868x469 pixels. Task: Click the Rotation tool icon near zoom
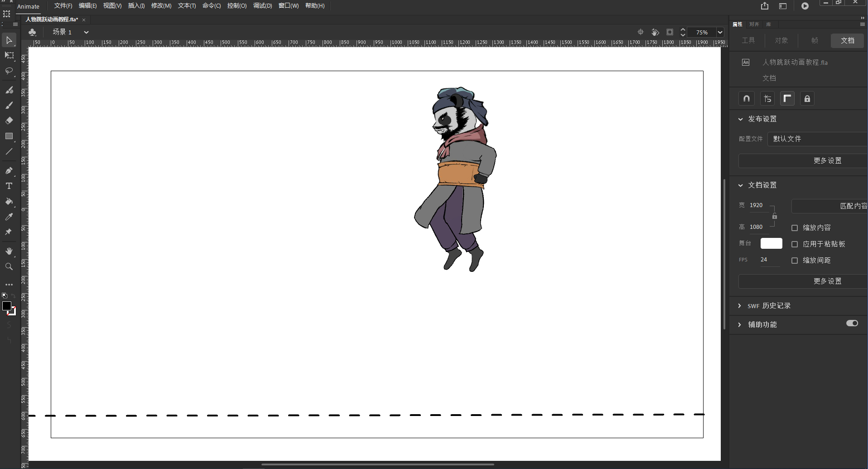coord(655,32)
